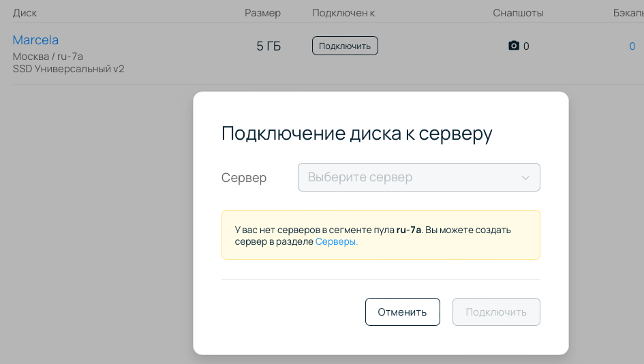Click the SSD Универсальный v2 disk type text
This screenshot has height=364, width=644.
tap(69, 69)
